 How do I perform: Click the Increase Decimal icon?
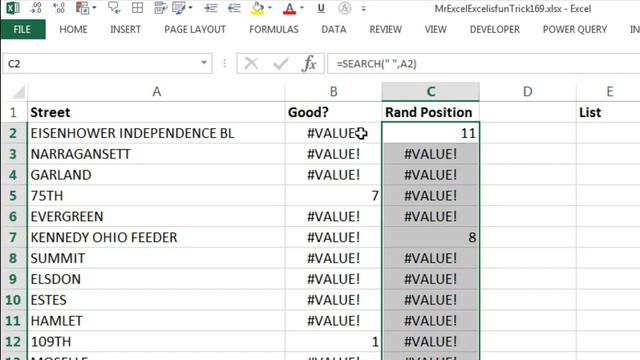(59, 8)
